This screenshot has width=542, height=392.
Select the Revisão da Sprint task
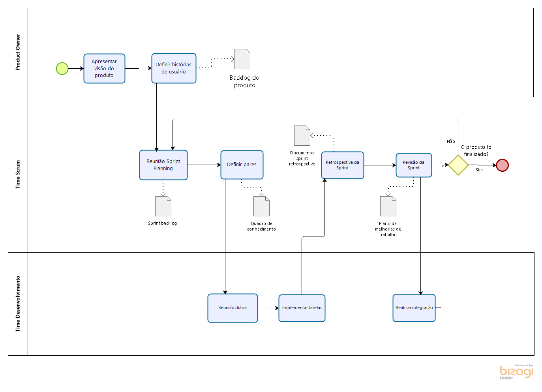pos(414,165)
